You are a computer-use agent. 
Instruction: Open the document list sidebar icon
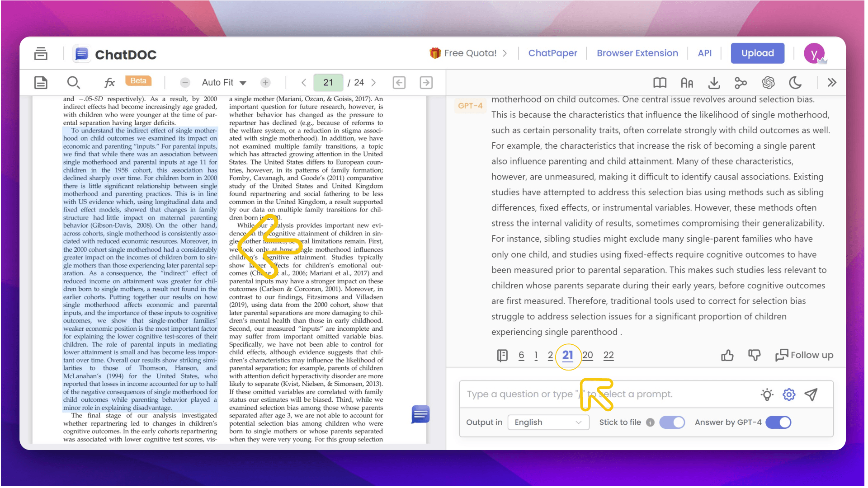41,54
